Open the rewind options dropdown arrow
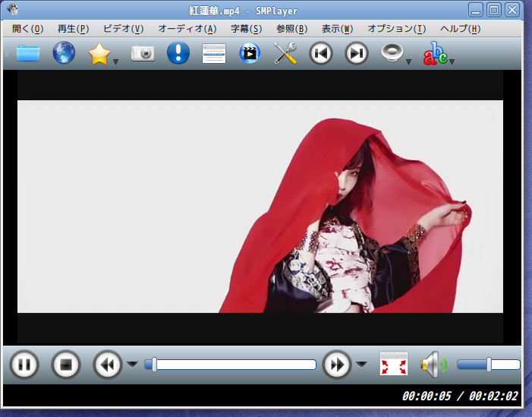532x417 pixels. pyautogui.click(x=132, y=365)
